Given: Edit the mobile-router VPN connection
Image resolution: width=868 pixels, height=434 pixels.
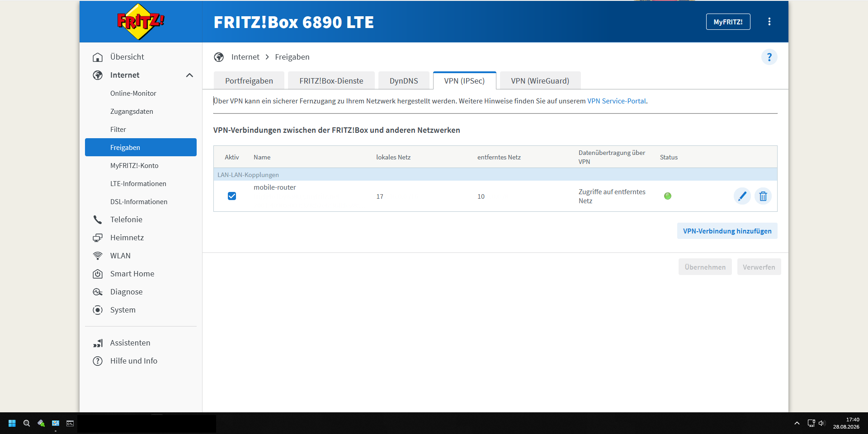Looking at the screenshot, I should click(x=742, y=196).
